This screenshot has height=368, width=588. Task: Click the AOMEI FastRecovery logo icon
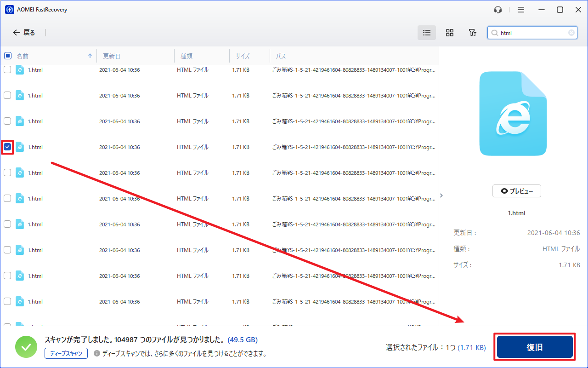click(x=9, y=10)
